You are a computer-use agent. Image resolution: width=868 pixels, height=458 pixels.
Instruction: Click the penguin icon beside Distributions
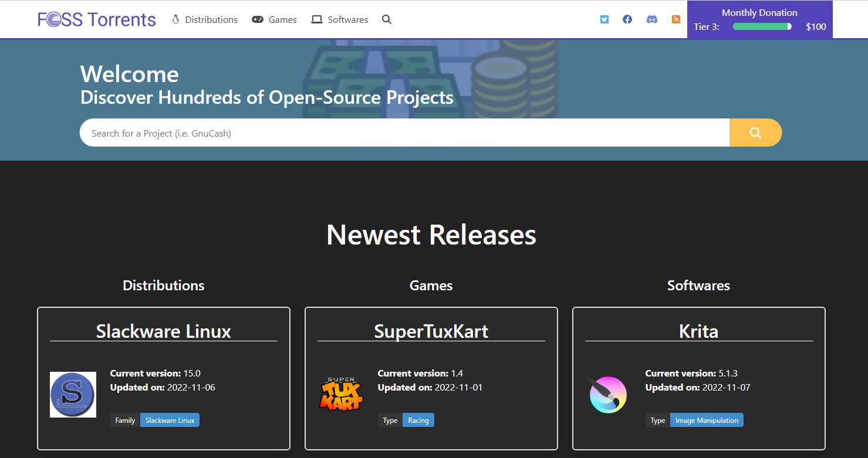click(175, 19)
